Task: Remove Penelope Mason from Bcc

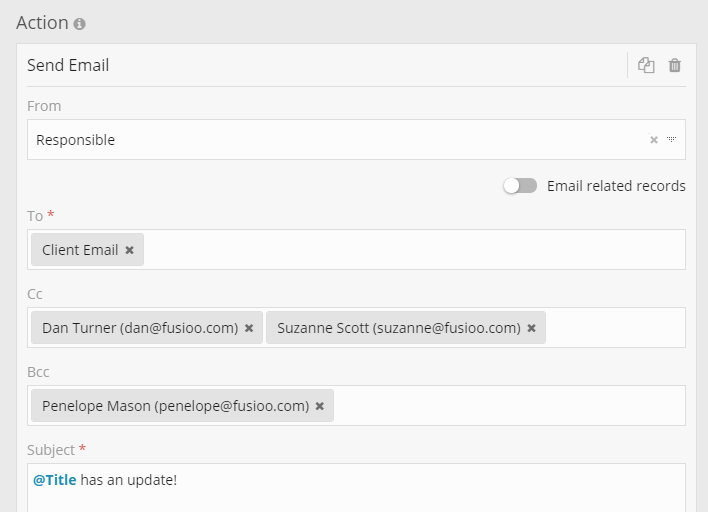Action: [320, 406]
